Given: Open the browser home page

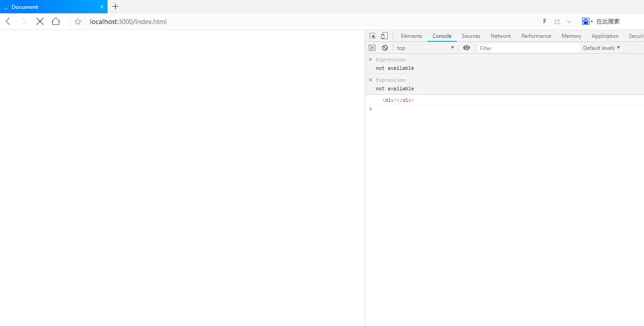Looking at the screenshot, I should tap(56, 21).
